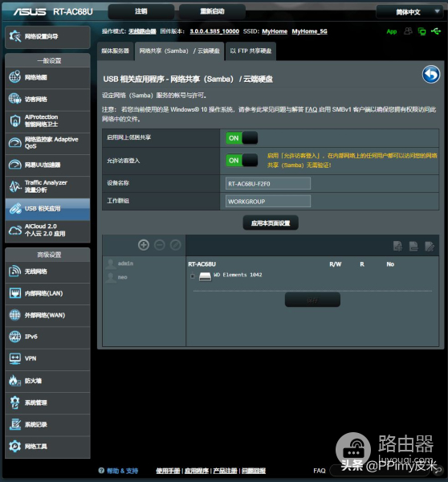Viewport: 448px width, 482px height.
Task: Click the logout button
Action: (x=141, y=12)
